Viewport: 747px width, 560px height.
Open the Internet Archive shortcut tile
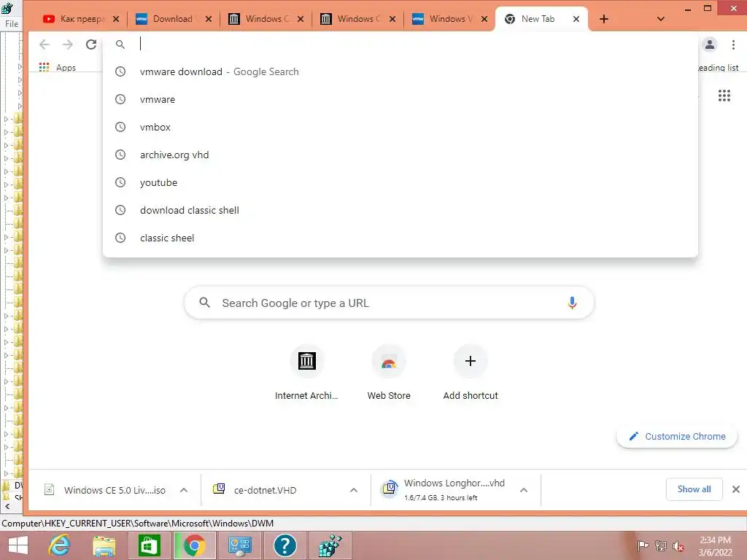coord(307,374)
